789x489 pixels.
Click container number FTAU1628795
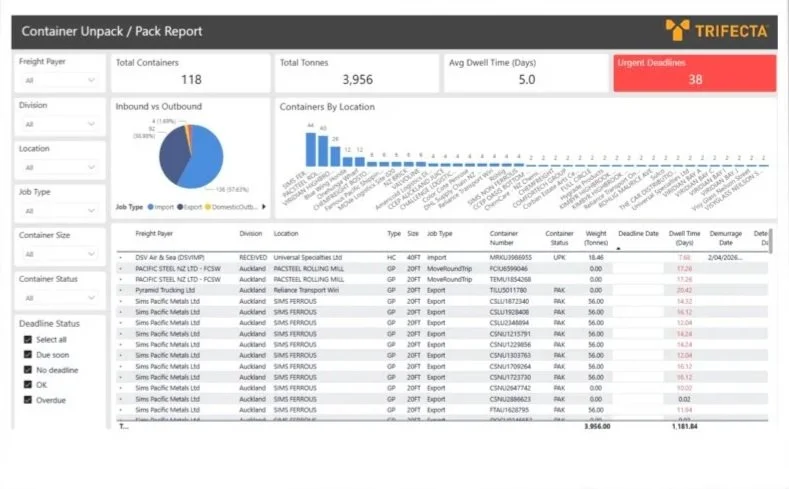[x=509, y=410]
